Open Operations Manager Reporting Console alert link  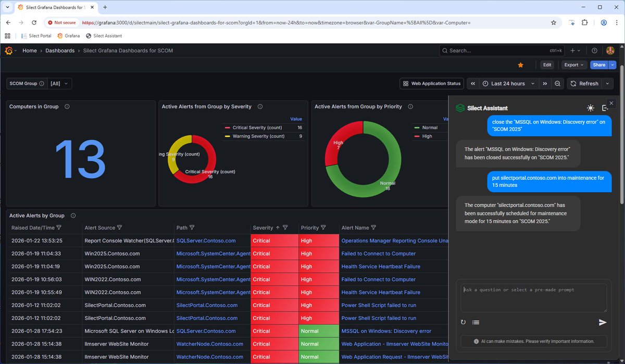394,241
